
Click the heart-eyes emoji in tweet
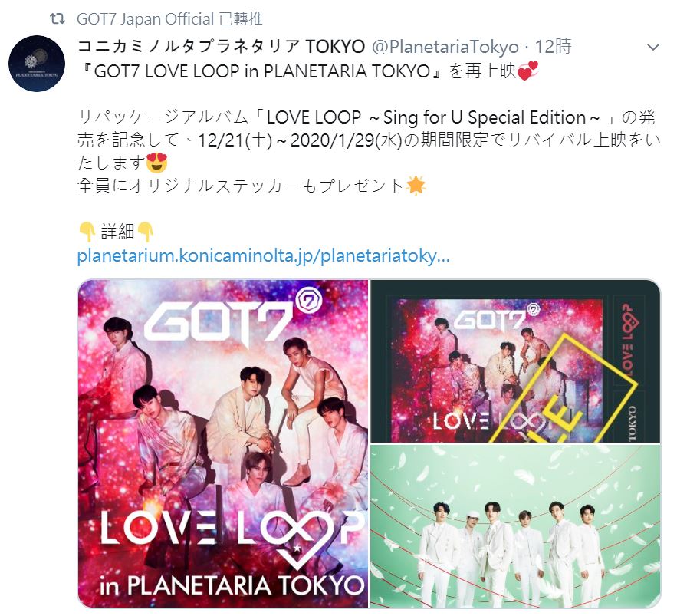click(156, 163)
